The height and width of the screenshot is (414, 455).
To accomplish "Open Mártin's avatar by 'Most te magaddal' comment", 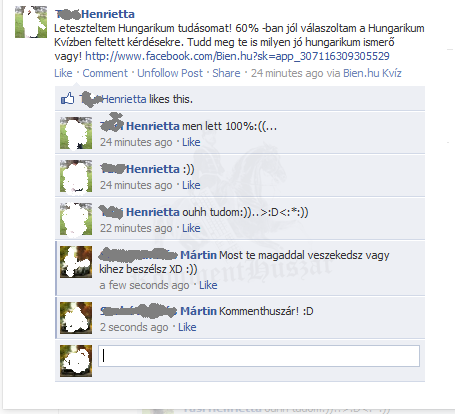I will click(76, 262).
